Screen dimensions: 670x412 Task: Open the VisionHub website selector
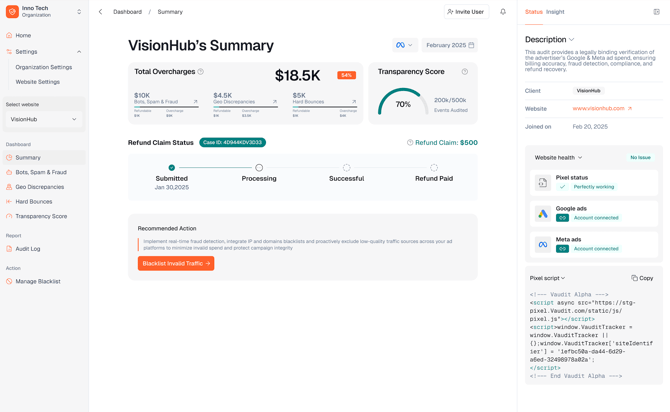[44, 119]
